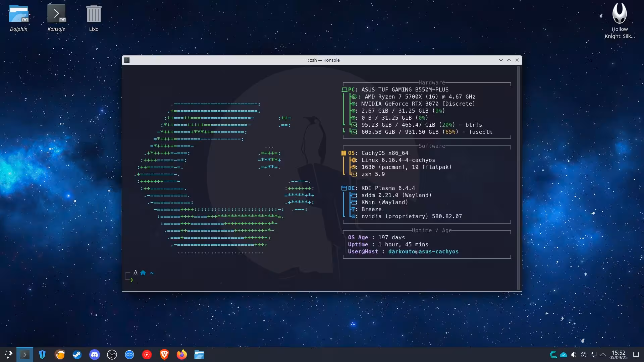Minimize the Konsole window
644x362 pixels.
click(501, 60)
